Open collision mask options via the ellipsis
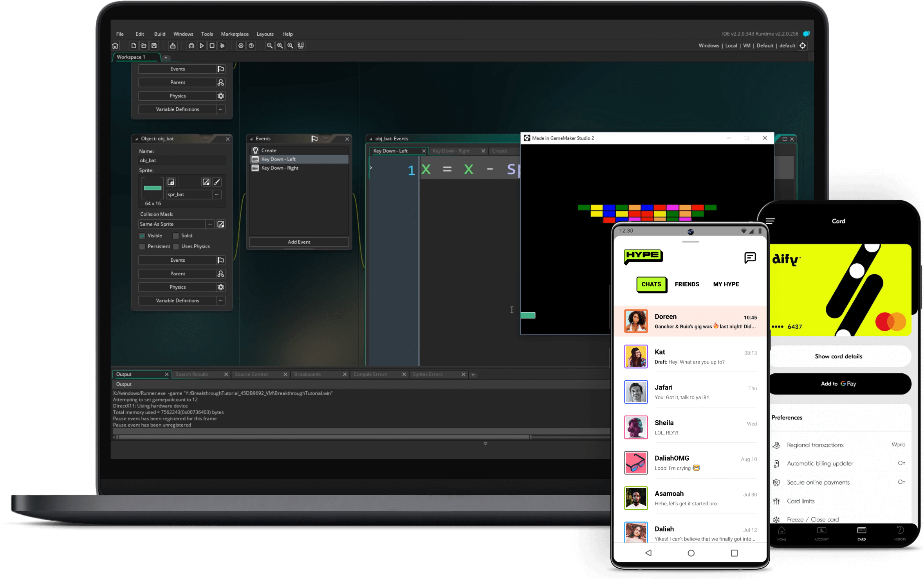Viewport: 924px width, 579px height. [210, 224]
